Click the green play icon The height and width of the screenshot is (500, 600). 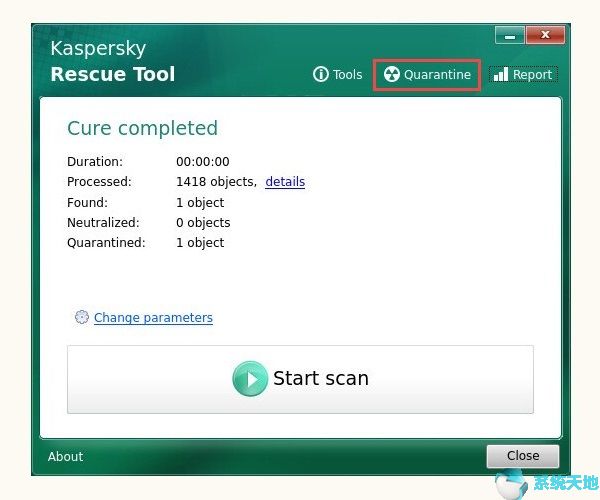(x=250, y=379)
